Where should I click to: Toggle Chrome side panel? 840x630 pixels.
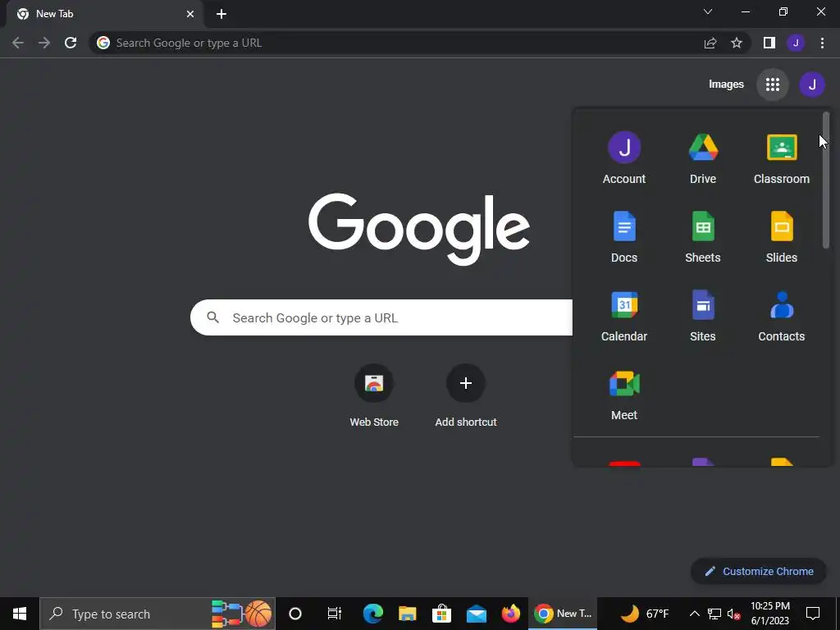[769, 43]
